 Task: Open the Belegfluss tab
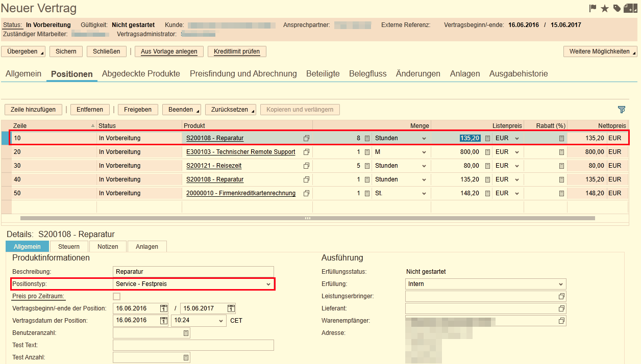click(x=367, y=74)
